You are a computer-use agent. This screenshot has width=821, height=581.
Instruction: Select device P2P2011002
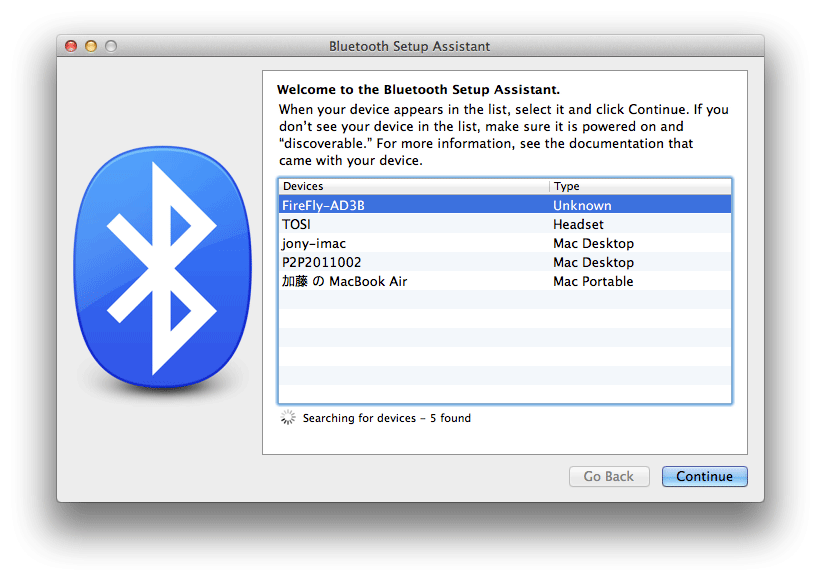(x=505, y=262)
